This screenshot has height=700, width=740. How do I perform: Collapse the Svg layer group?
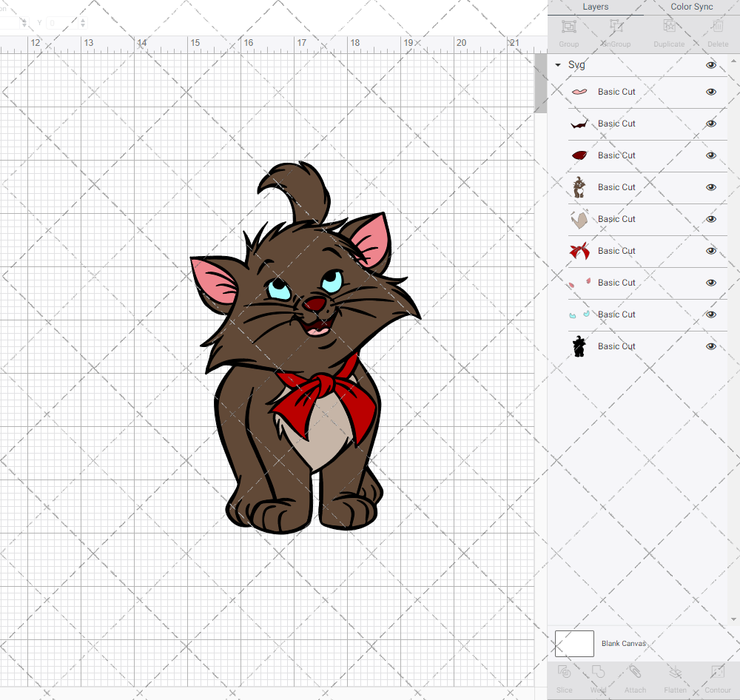(558, 65)
